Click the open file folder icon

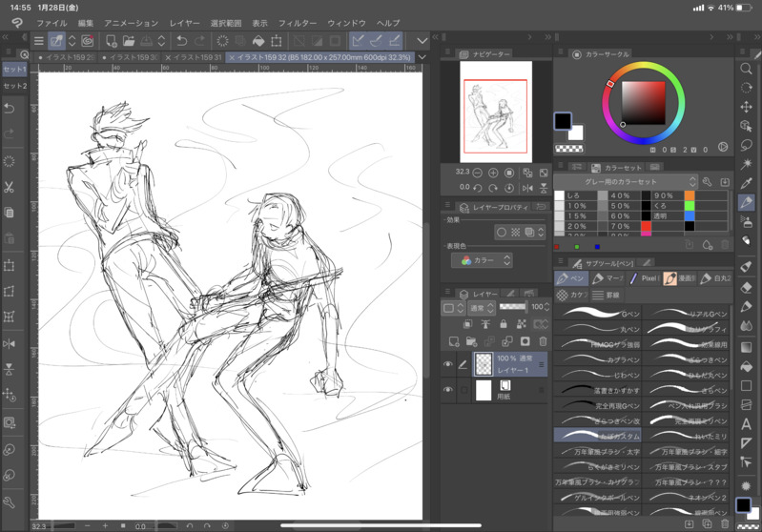tap(129, 41)
